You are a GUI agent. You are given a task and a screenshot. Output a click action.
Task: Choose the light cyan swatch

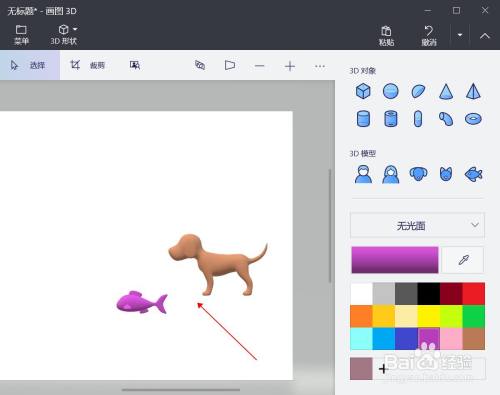[x=361, y=339]
